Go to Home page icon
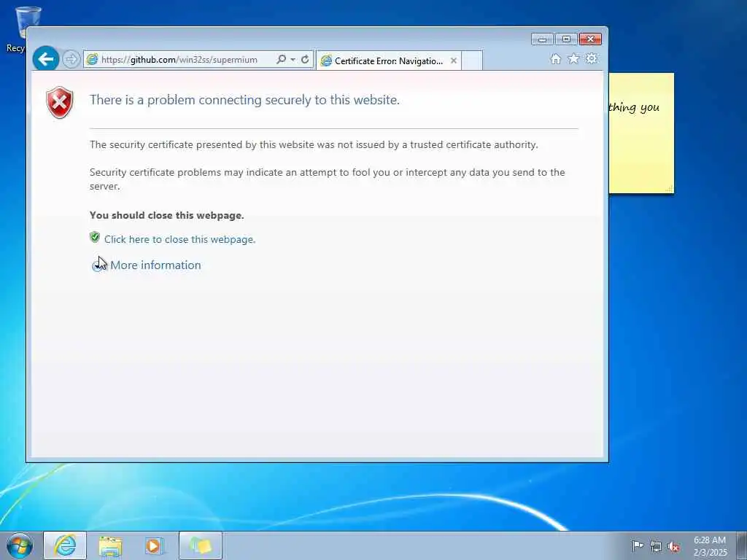Viewport: 747px width, 560px height. [x=555, y=58]
